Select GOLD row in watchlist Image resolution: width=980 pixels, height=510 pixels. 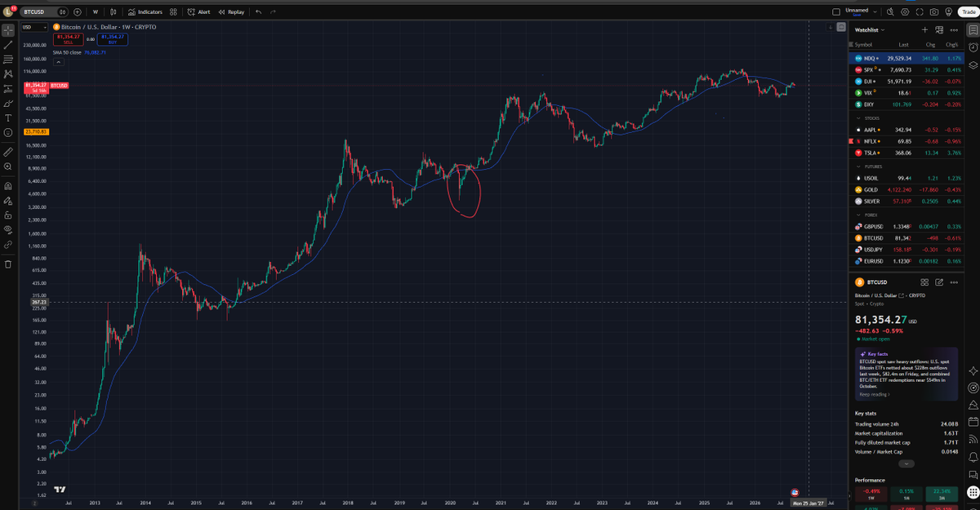906,189
